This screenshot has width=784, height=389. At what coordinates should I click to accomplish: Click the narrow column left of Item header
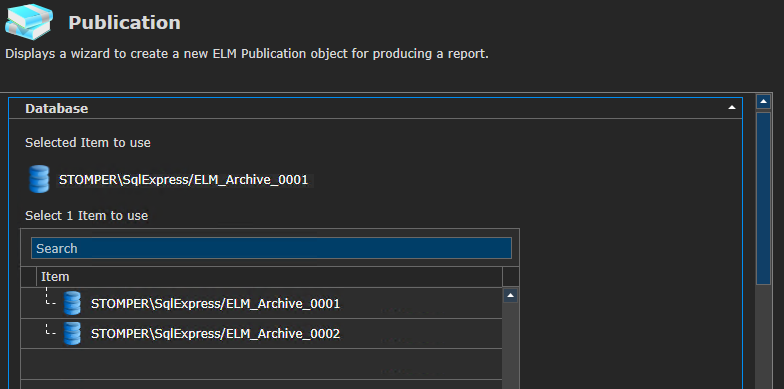coord(29,276)
